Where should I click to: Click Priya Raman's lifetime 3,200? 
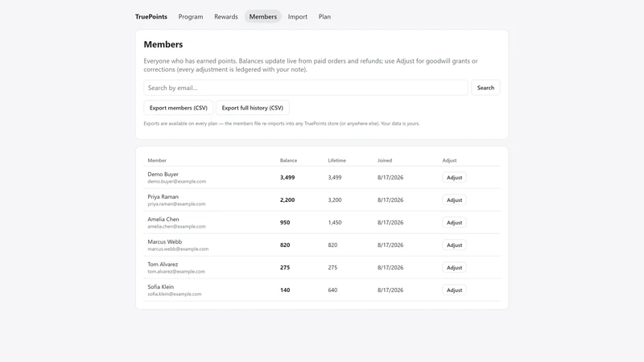(x=335, y=200)
